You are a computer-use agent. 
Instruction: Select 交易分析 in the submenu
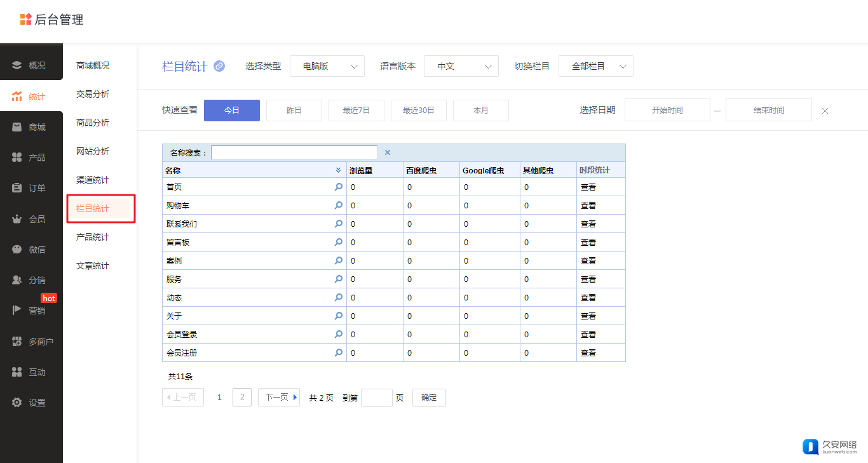(x=93, y=94)
